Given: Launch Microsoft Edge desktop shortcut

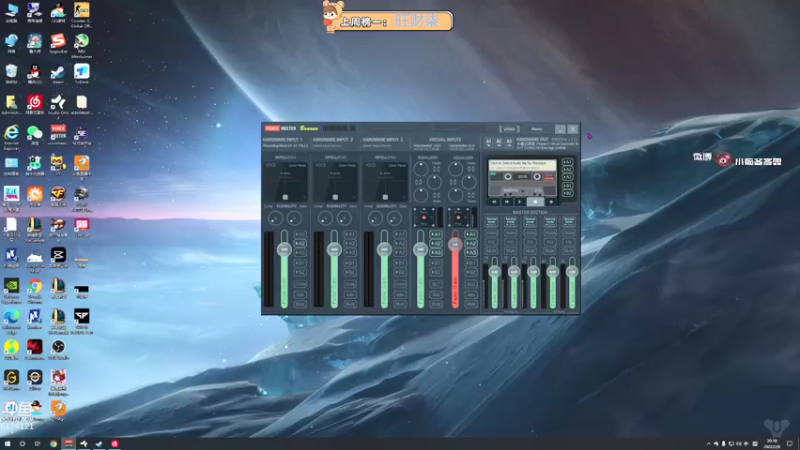Looking at the screenshot, I should pos(11,317).
